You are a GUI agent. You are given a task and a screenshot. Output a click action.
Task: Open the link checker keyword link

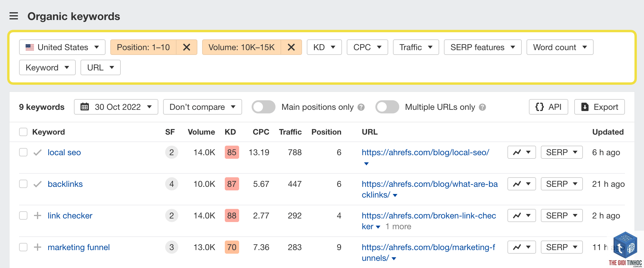(70, 216)
